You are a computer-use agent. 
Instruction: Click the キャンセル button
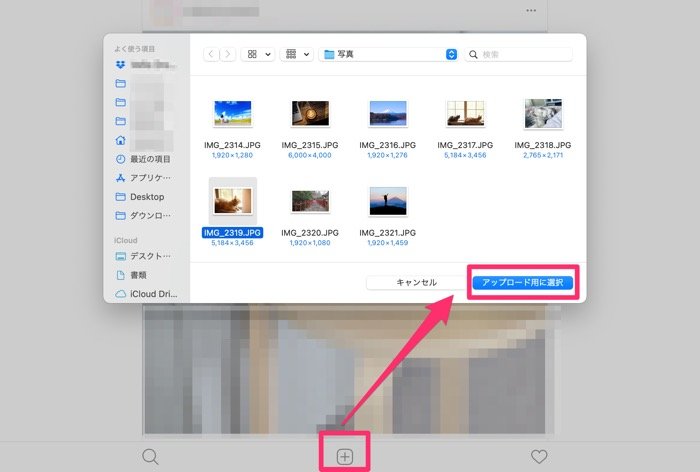[416, 283]
